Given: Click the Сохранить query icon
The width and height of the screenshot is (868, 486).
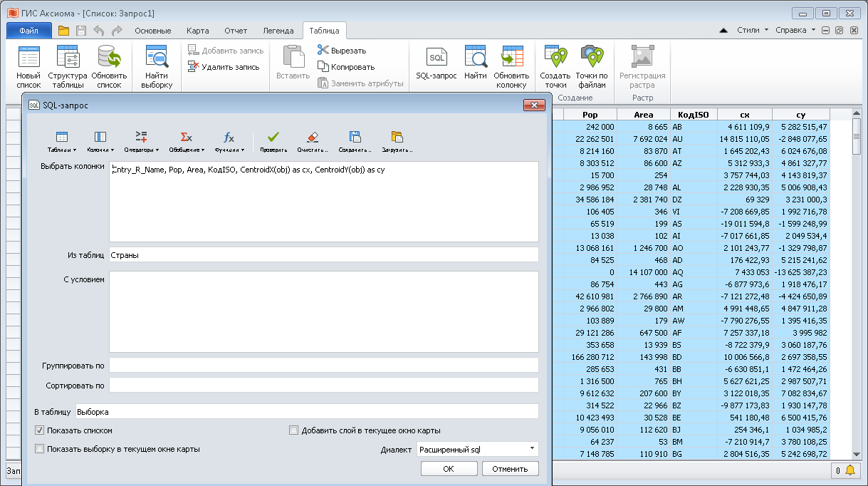Looking at the screenshot, I should coord(355,138).
